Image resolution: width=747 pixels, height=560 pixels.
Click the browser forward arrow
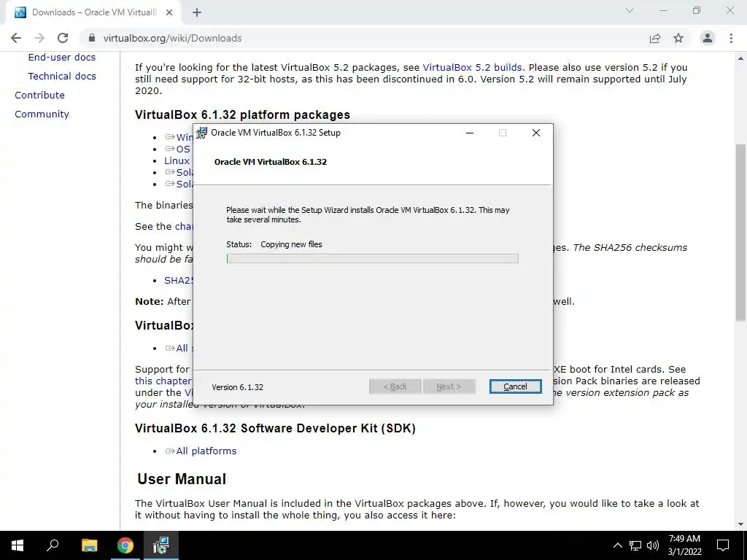(39, 38)
